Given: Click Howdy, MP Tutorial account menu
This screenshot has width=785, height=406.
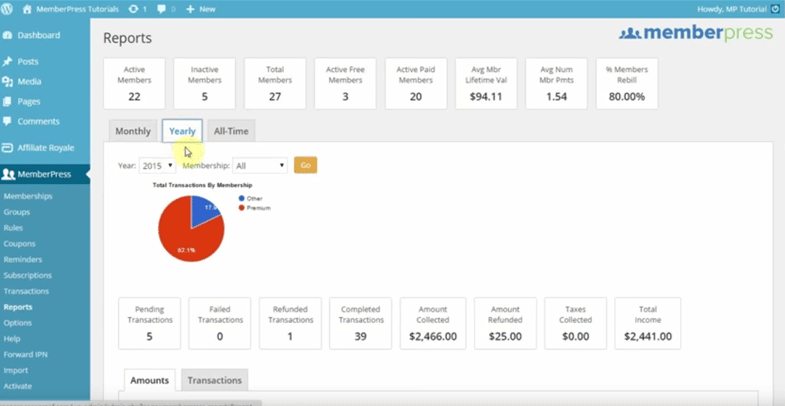Looking at the screenshot, I should click(739, 9).
